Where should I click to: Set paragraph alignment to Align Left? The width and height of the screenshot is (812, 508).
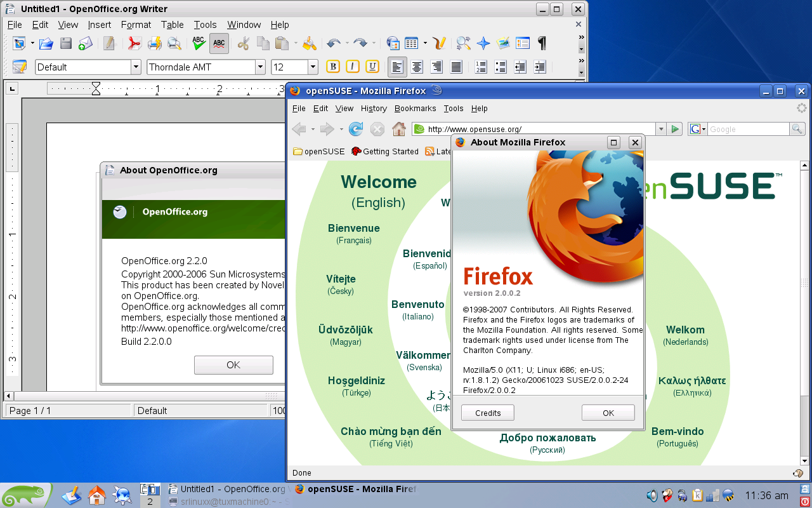coord(397,67)
